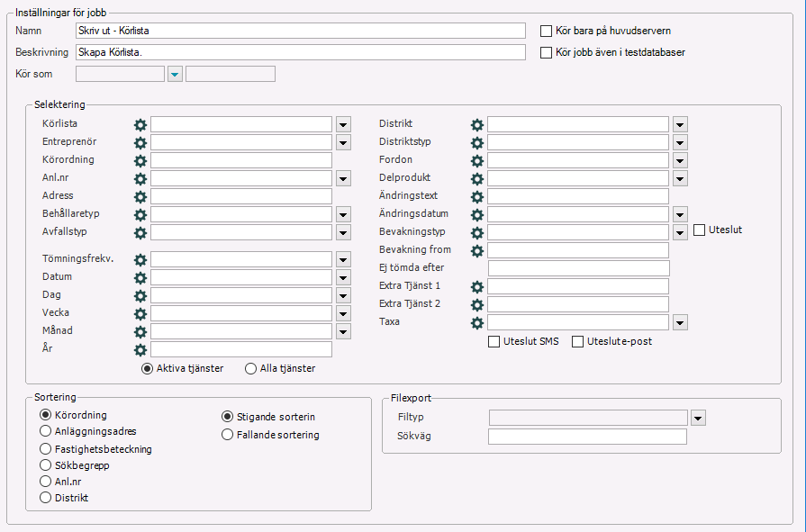Screen dimensions: 806x532
Task: Expand the Körlista dropdown list
Action: click(x=343, y=124)
